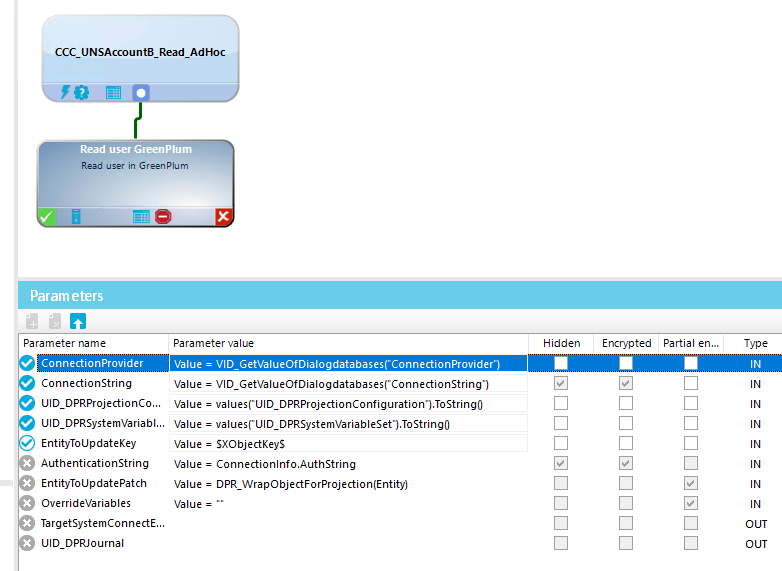Click the white circle connector on process node
Image resolution: width=782 pixels, height=571 pixels.
pos(141,93)
